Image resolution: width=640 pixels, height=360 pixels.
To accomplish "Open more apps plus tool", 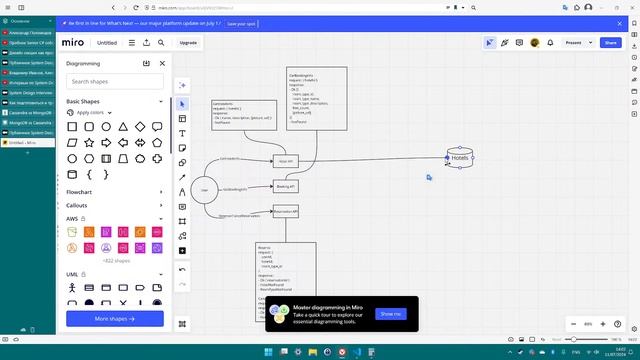I will (x=182, y=251).
